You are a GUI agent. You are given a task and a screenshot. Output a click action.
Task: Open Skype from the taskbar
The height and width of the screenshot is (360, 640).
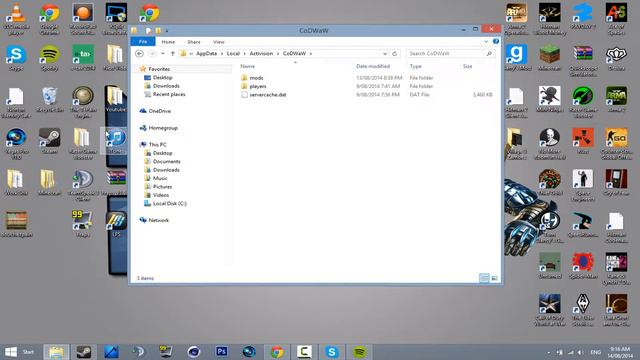click(x=332, y=351)
